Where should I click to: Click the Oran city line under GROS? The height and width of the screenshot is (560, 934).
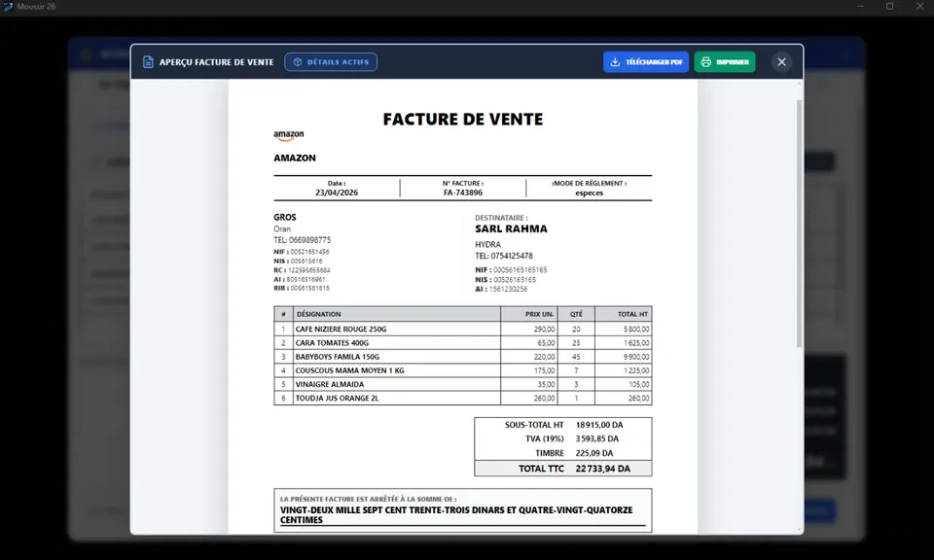coord(282,229)
